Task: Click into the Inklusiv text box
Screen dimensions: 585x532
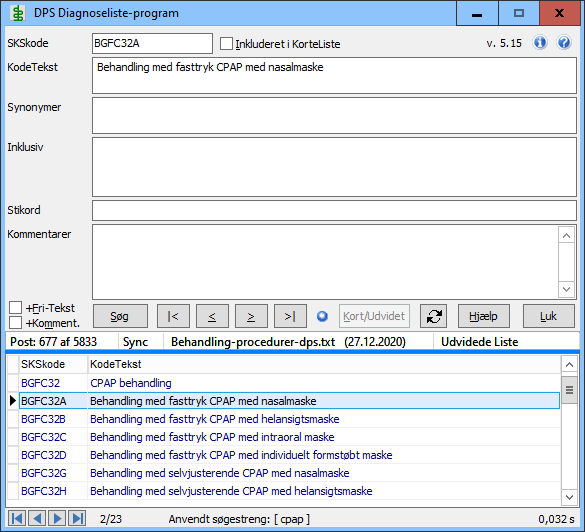Action: coord(334,167)
